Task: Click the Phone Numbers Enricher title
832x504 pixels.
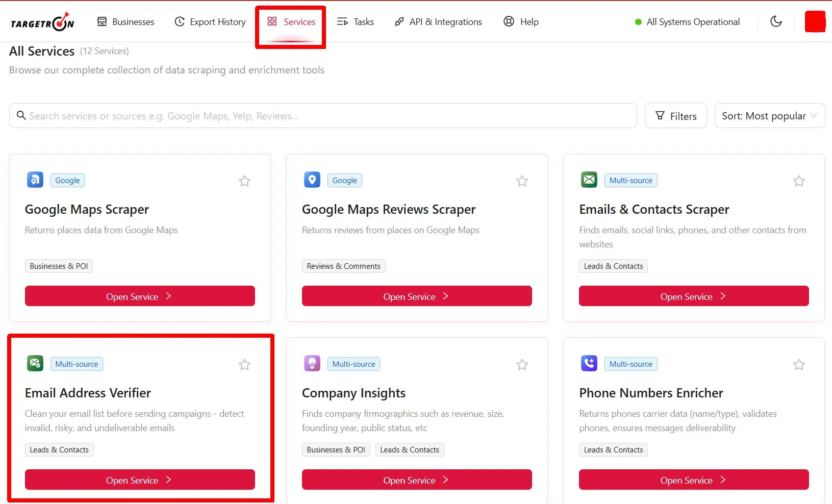Action: pyautogui.click(x=651, y=393)
